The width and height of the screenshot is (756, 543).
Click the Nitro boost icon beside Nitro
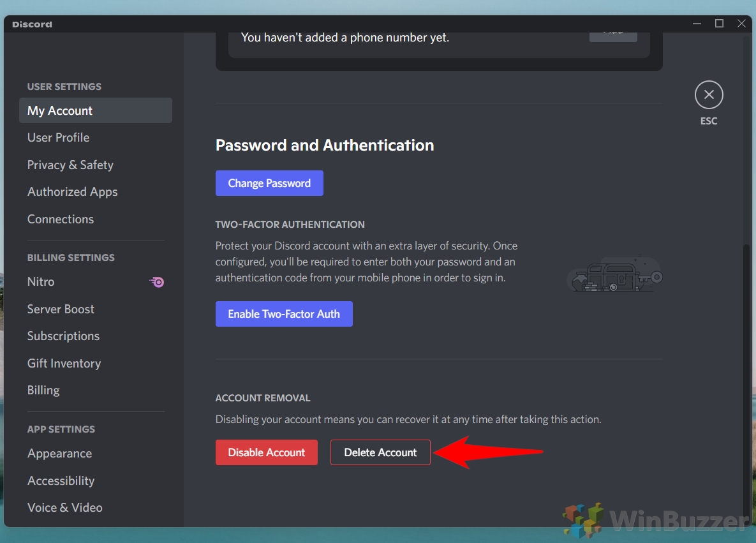tap(157, 282)
